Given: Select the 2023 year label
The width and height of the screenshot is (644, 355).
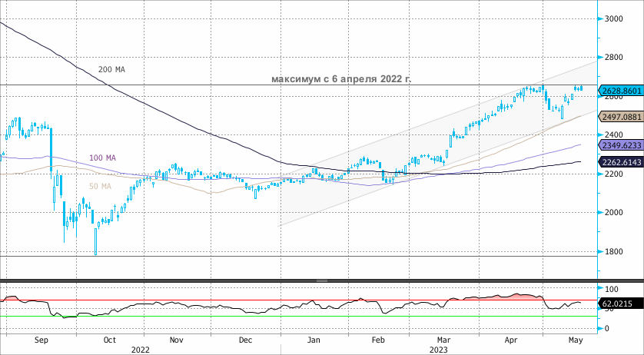Looking at the screenshot, I should click(x=439, y=349).
